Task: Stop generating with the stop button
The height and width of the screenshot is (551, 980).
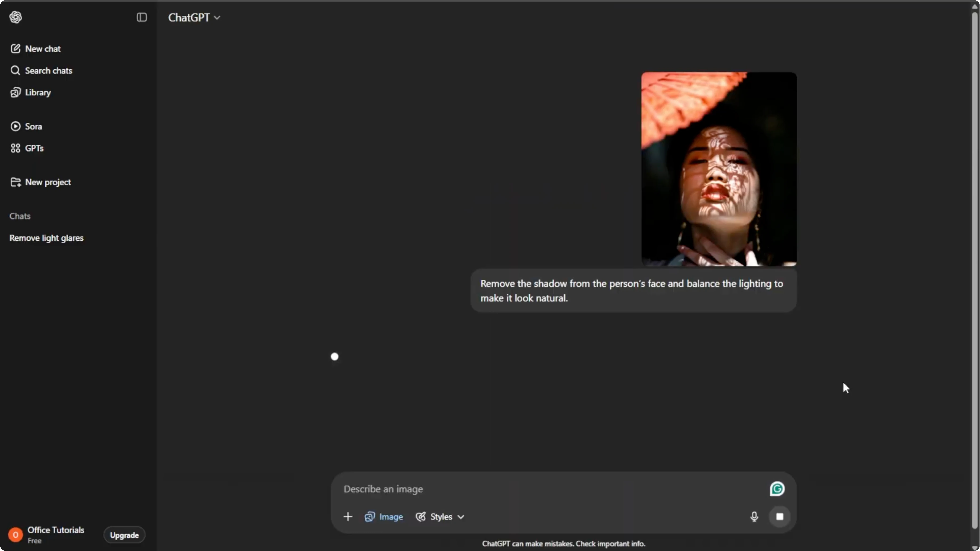Action: coord(779,516)
